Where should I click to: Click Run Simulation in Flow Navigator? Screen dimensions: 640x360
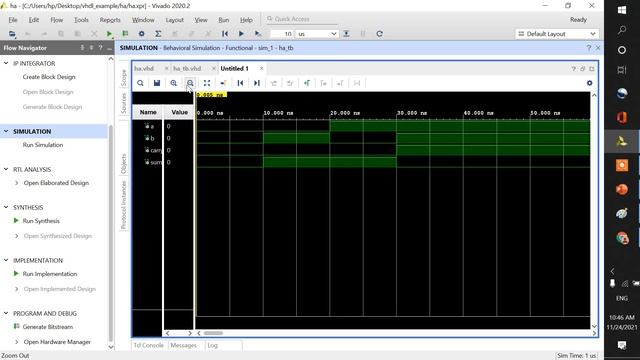[43, 145]
